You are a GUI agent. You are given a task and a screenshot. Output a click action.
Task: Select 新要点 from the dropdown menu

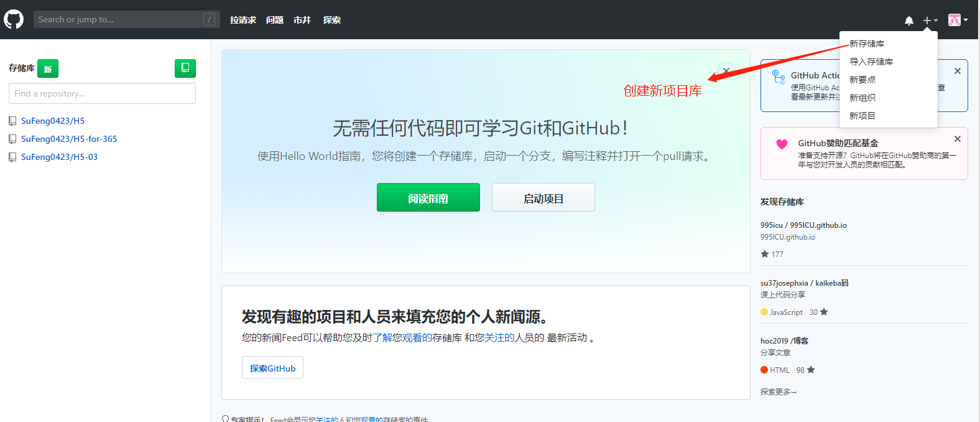tap(862, 80)
